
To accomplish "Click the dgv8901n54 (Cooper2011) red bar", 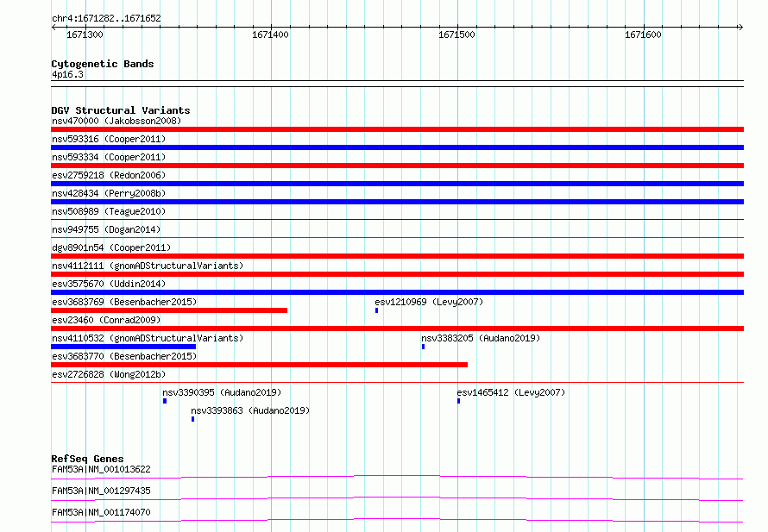I will 397,256.
